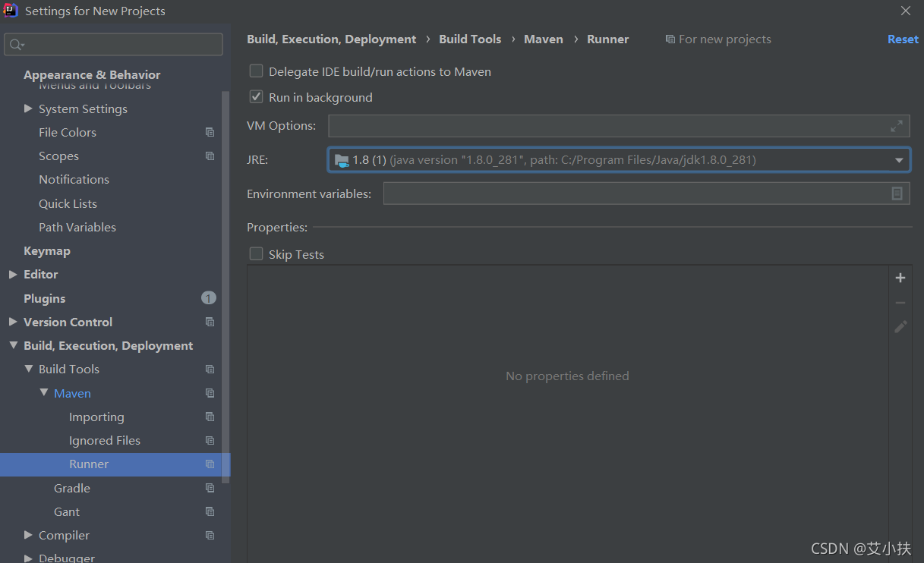Collapse the Maven node

tap(44, 393)
